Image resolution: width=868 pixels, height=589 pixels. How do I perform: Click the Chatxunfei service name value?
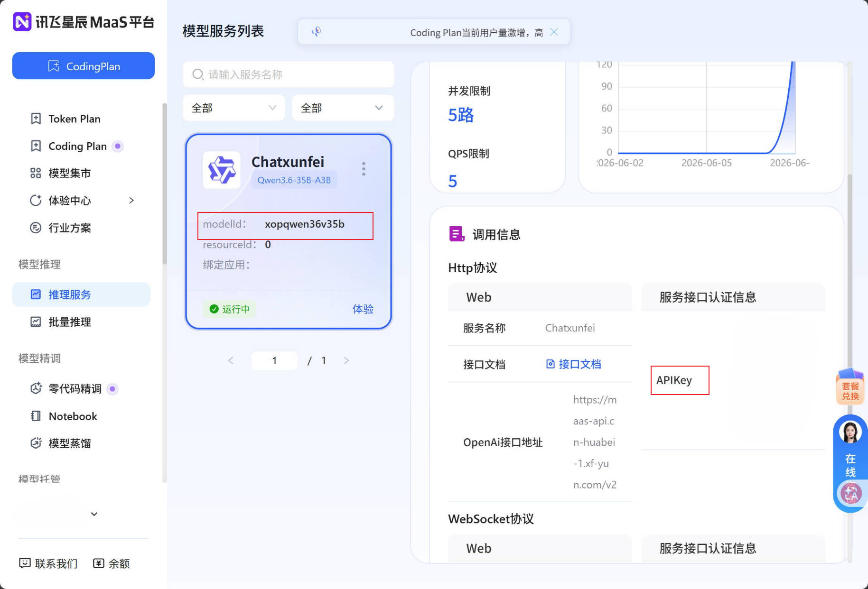click(570, 328)
